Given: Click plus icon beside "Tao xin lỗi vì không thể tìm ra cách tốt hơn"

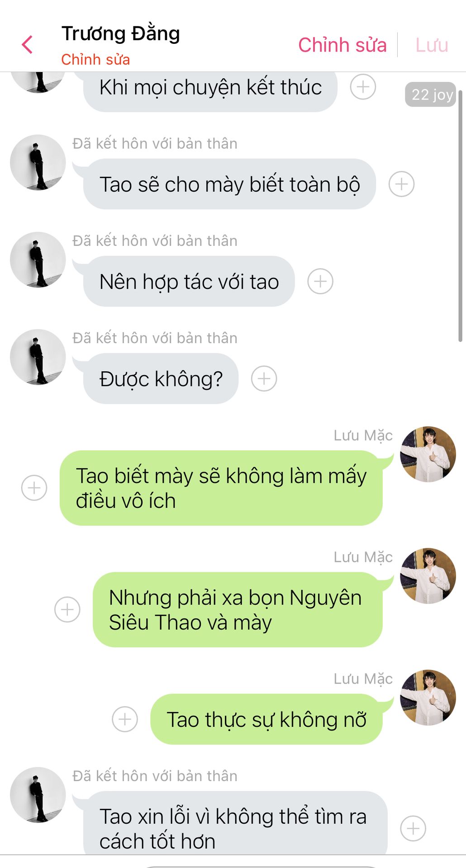Looking at the screenshot, I should pyautogui.click(x=413, y=828).
